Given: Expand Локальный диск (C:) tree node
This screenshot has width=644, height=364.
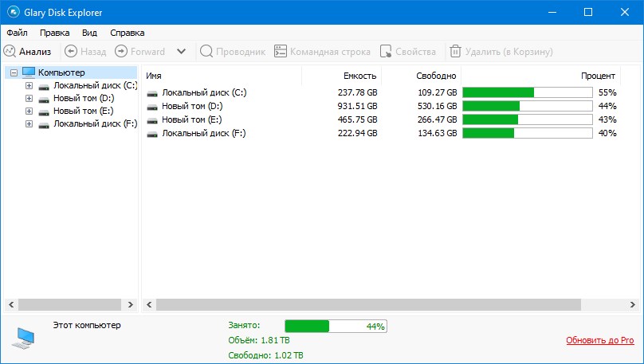Looking at the screenshot, I should (x=29, y=86).
